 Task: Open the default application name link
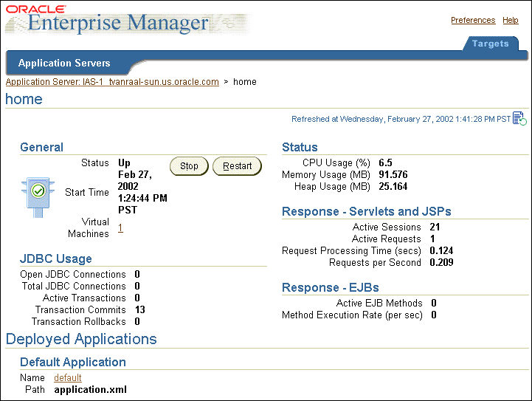(68, 377)
